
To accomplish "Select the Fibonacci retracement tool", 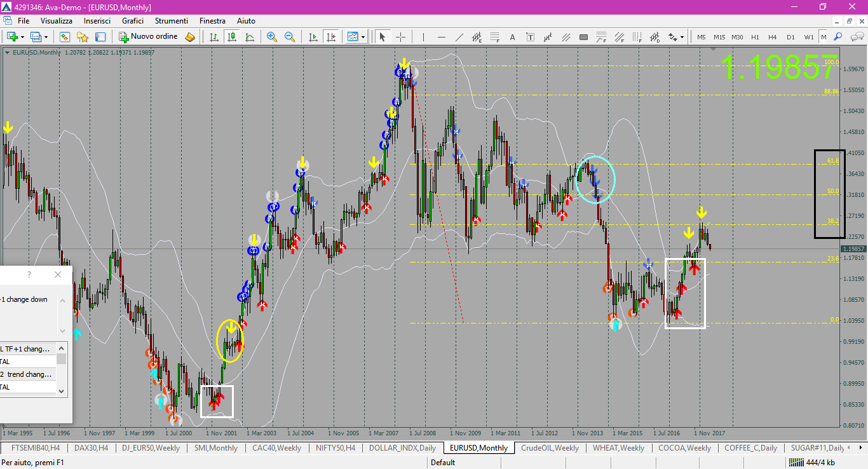I will [x=494, y=37].
